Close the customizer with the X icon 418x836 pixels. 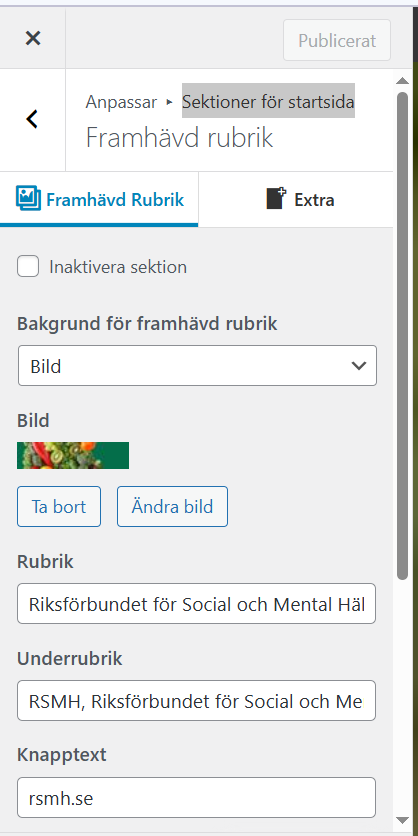click(x=33, y=38)
